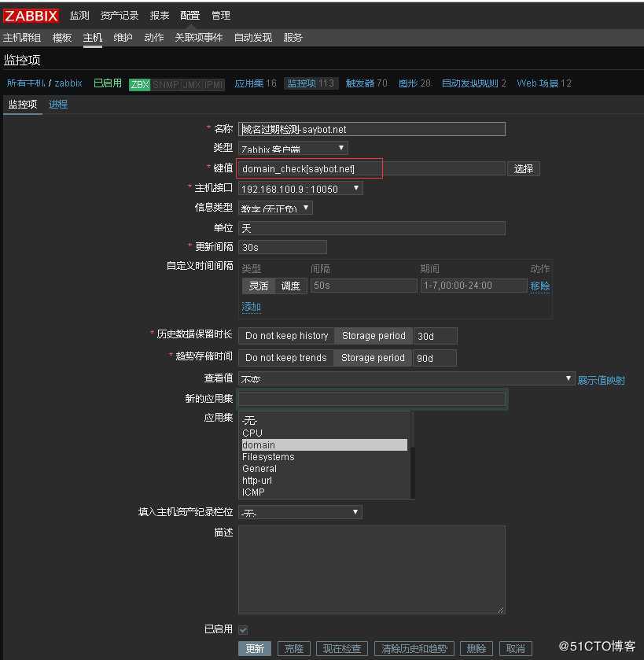Click the green ZBX availability badge
Viewport: 644px width, 660px height.
[x=140, y=84]
